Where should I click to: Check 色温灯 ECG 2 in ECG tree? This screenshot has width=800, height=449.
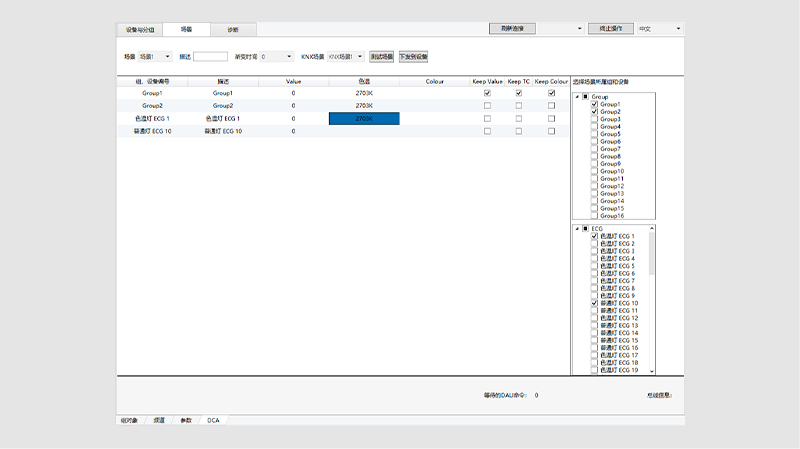click(594, 244)
